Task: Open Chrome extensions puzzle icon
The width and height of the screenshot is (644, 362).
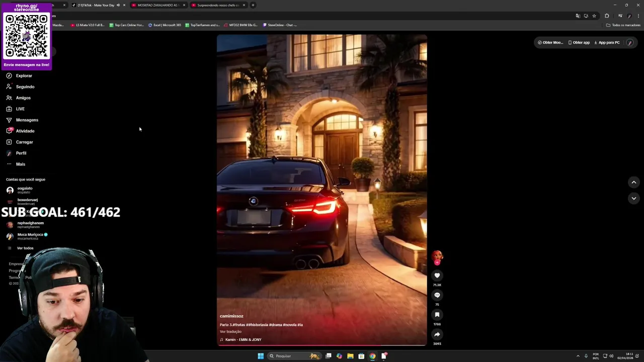Action: click(x=607, y=16)
